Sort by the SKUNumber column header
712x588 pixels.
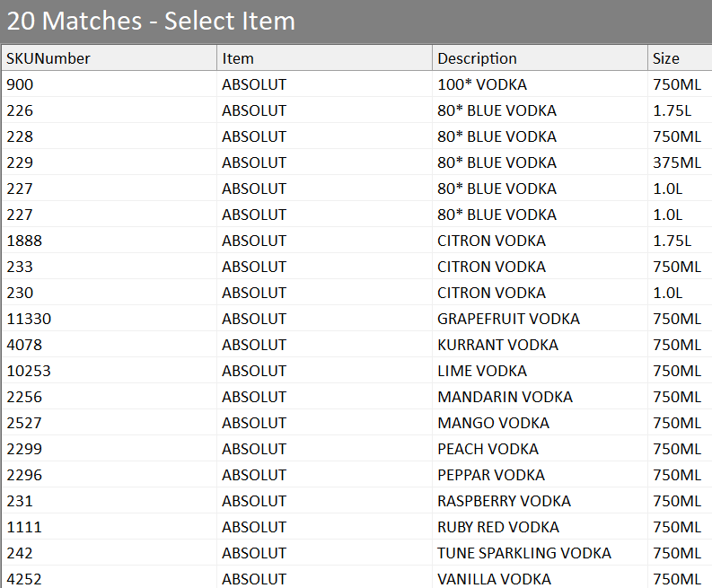pos(49,58)
